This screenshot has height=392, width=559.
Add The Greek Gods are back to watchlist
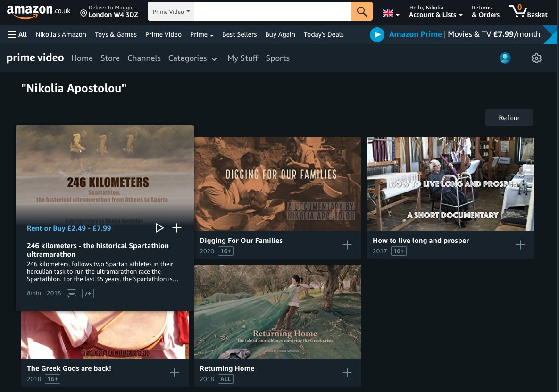coord(175,373)
